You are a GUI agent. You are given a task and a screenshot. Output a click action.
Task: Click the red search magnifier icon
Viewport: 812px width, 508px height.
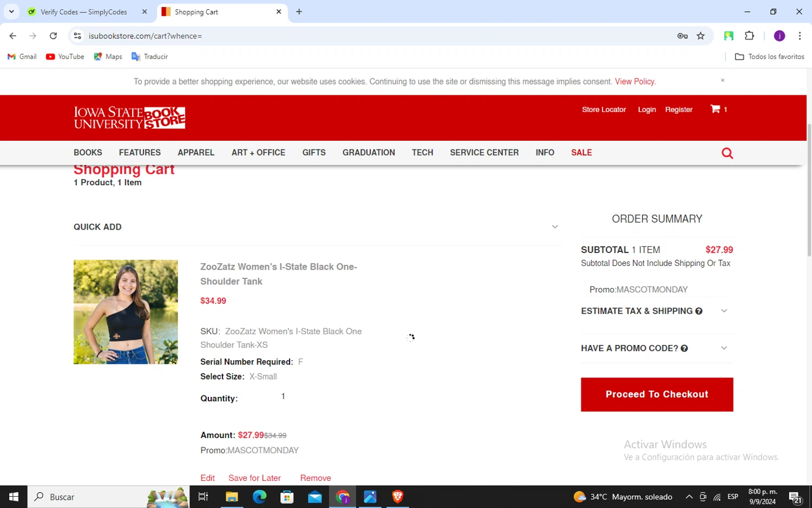[727, 153]
